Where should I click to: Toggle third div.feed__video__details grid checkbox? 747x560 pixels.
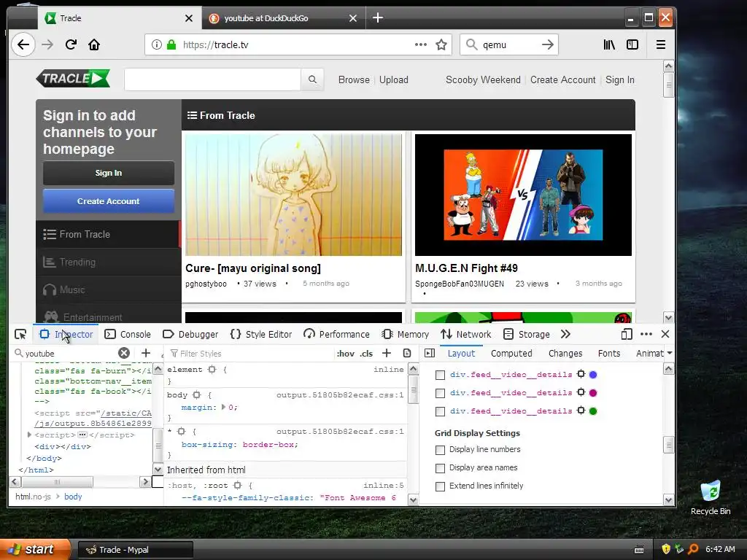point(440,411)
